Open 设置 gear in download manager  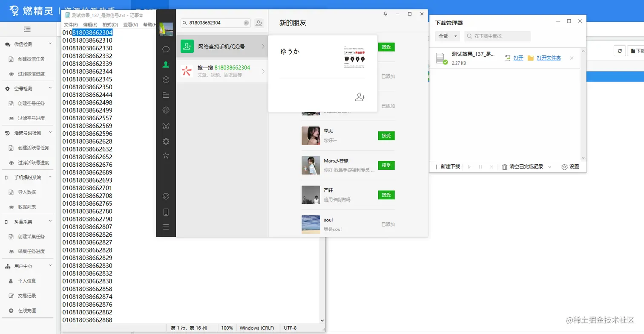(x=570, y=167)
